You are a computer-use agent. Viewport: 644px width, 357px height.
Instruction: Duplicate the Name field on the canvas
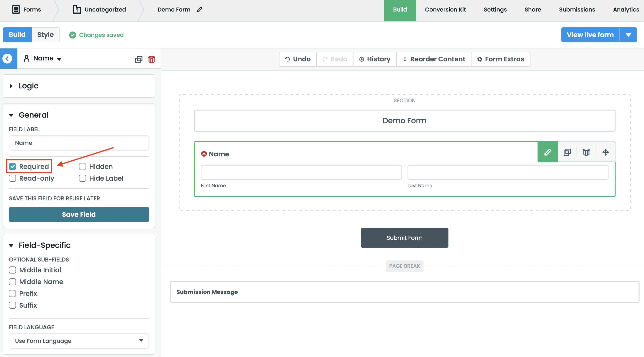pyautogui.click(x=567, y=152)
